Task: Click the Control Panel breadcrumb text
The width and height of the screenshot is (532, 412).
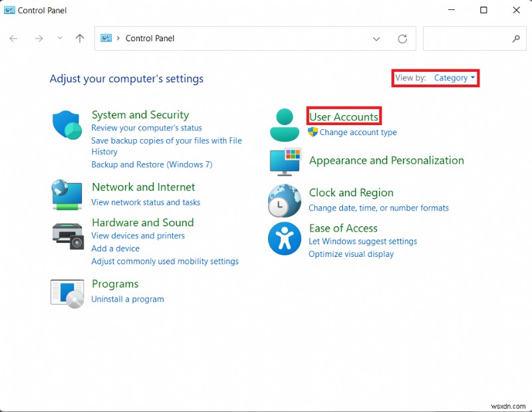Action: 150,39
